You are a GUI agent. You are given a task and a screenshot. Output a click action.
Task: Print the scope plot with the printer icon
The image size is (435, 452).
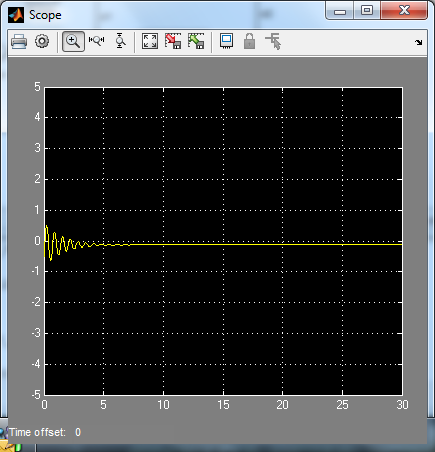(x=19, y=42)
